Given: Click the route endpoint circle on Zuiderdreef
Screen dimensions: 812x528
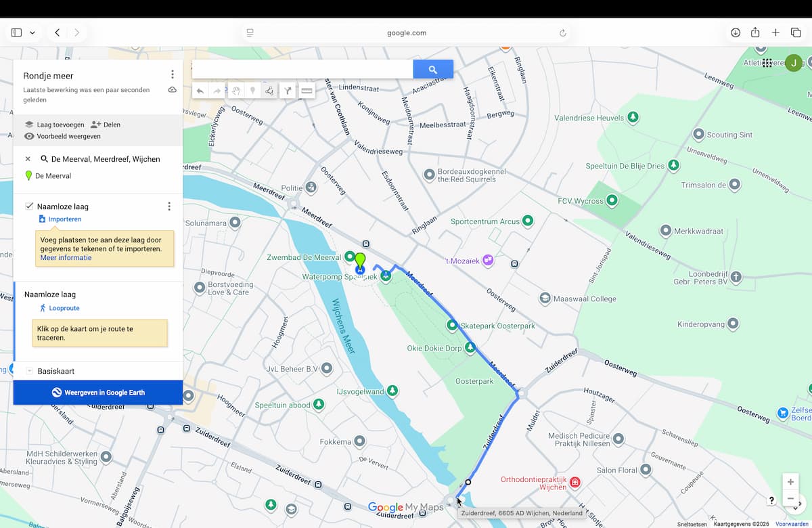Looking at the screenshot, I should 468,483.
